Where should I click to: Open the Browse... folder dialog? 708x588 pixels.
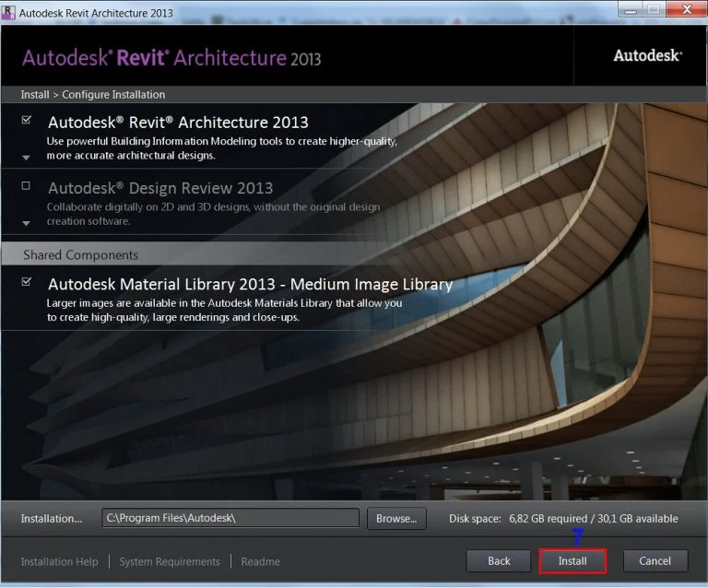396,518
